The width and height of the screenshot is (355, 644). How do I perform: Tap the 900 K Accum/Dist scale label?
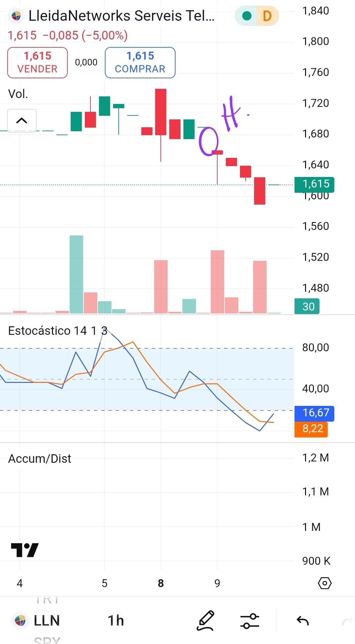click(x=316, y=561)
